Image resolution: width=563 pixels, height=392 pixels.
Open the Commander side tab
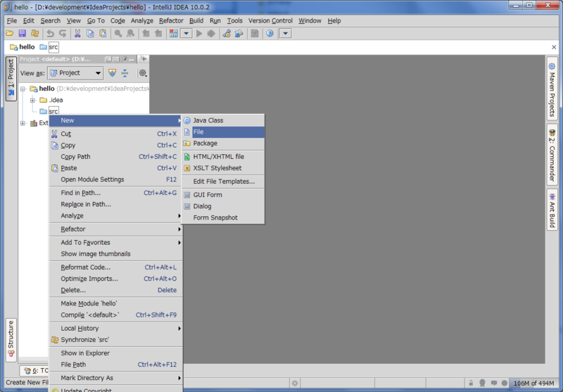[552, 155]
